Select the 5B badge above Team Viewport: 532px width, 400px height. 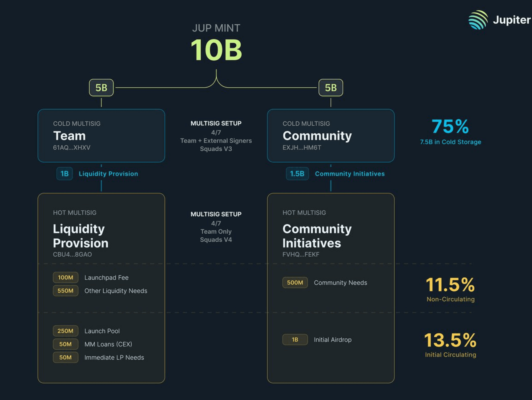point(101,88)
